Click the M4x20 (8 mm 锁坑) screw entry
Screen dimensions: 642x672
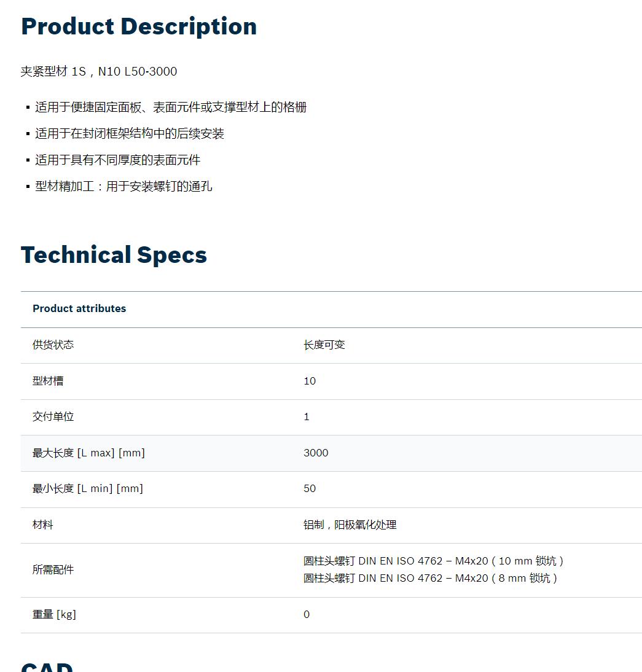click(x=430, y=578)
